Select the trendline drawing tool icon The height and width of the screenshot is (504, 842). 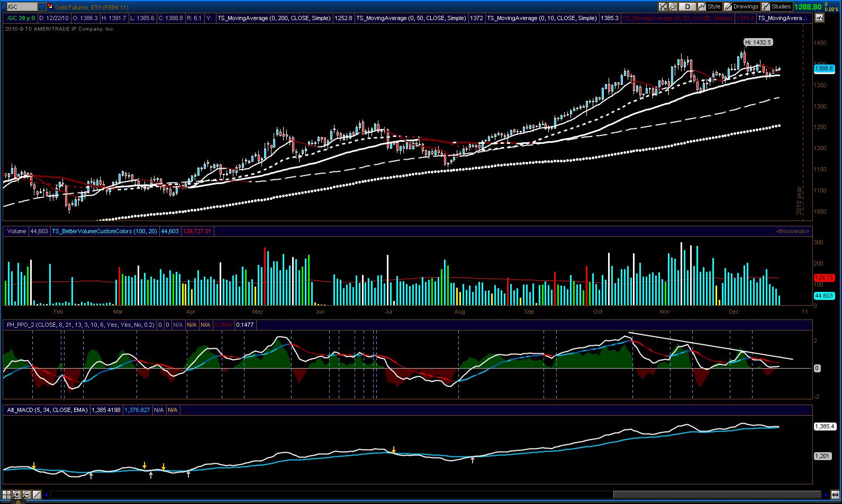37,495
